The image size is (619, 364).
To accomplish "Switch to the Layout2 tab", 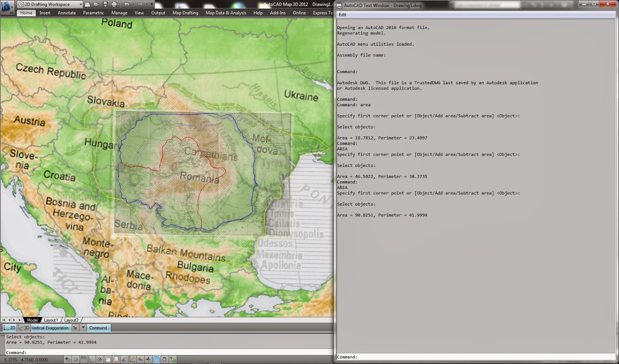I will [x=71, y=320].
